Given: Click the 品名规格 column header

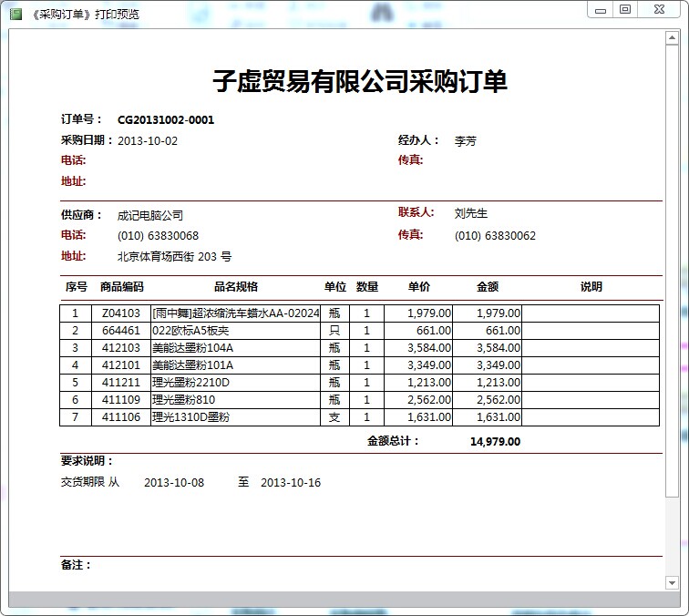Looking at the screenshot, I should pos(235,287).
